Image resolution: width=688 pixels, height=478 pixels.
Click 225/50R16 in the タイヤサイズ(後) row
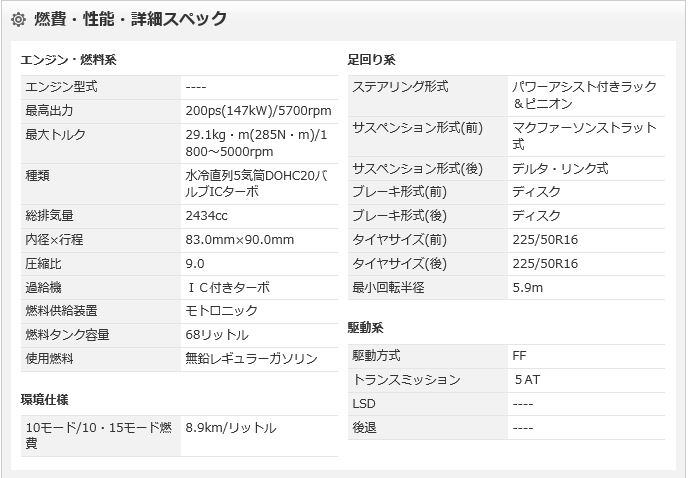point(545,264)
